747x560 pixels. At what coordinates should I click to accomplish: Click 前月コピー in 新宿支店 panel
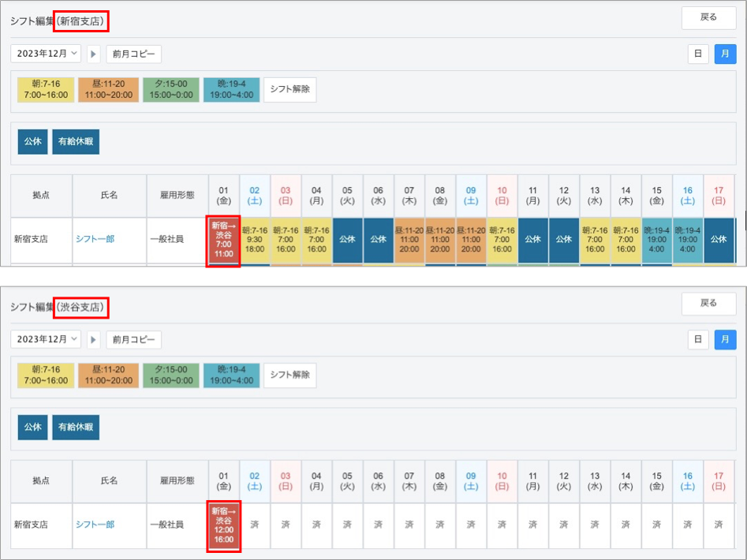(133, 54)
